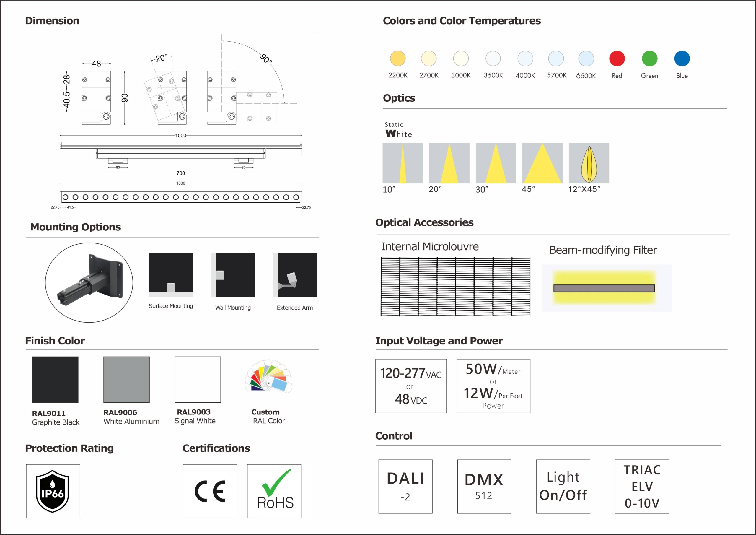Image resolution: width=756 pixels, height=535 pixels.
Task: Choose the RAL9006 White Aluminium swatch
Action: [126, 380]
